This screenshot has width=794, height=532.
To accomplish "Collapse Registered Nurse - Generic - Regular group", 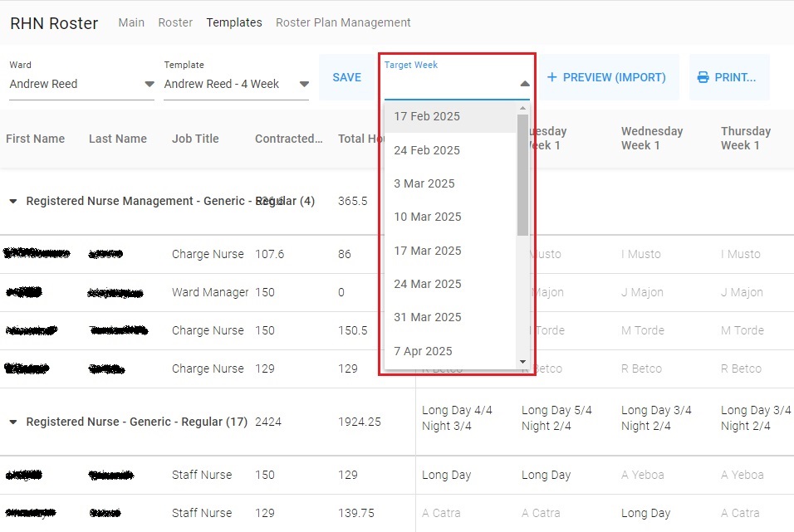I will point(13,422).
